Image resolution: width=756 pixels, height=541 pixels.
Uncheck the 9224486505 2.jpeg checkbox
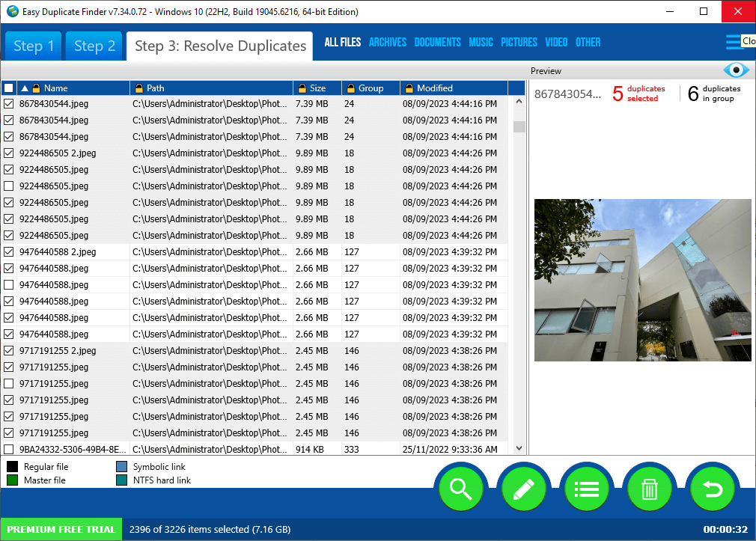click(9, 153)
